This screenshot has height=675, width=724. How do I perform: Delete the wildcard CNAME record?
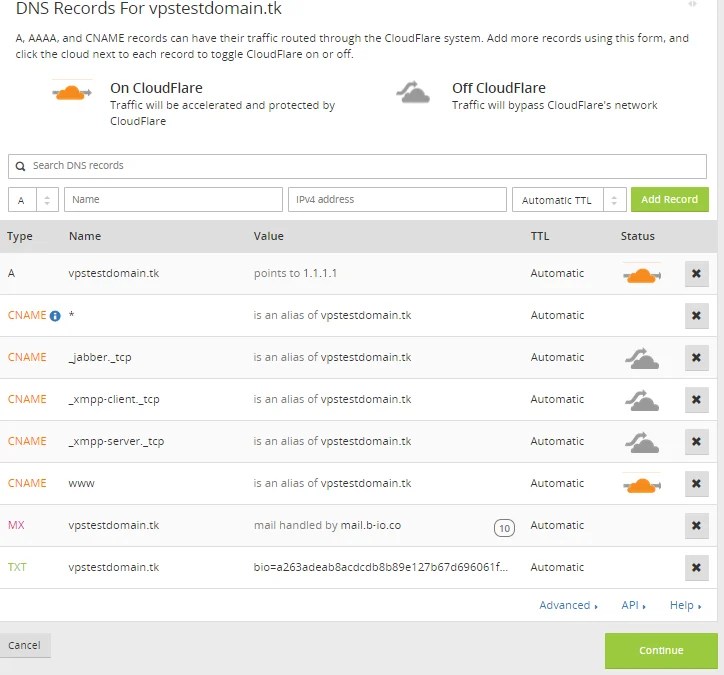(x=697, y=316)
